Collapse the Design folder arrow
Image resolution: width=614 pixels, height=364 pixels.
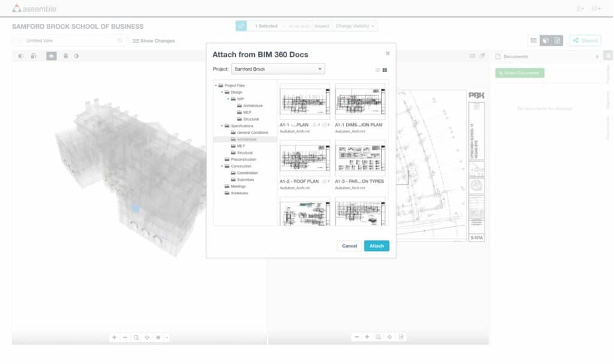click(x=222, y=92)
